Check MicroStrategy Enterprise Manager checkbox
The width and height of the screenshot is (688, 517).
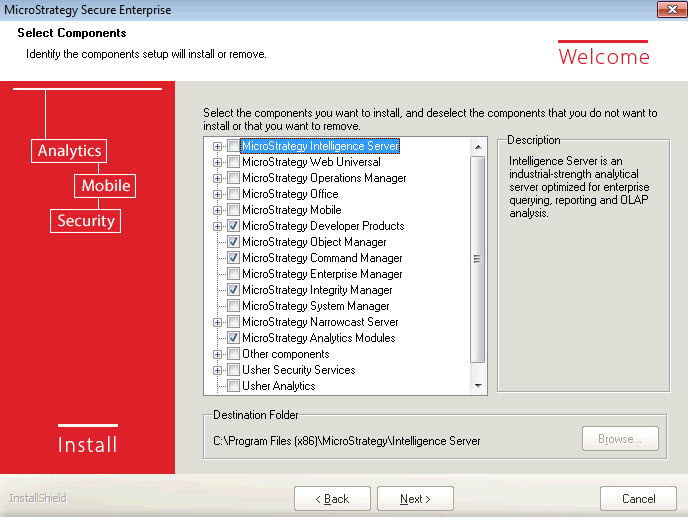[x=233, y=274]
